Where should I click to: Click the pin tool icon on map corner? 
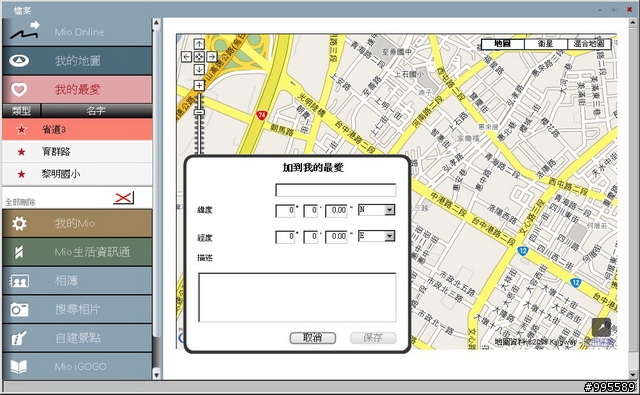point(601,328)
